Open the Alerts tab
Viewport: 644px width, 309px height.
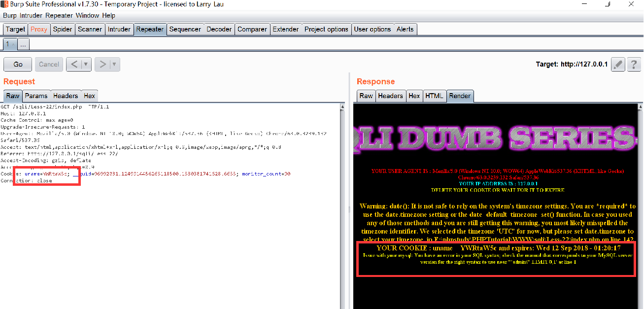pyautogui.click(x=405, y=29)
